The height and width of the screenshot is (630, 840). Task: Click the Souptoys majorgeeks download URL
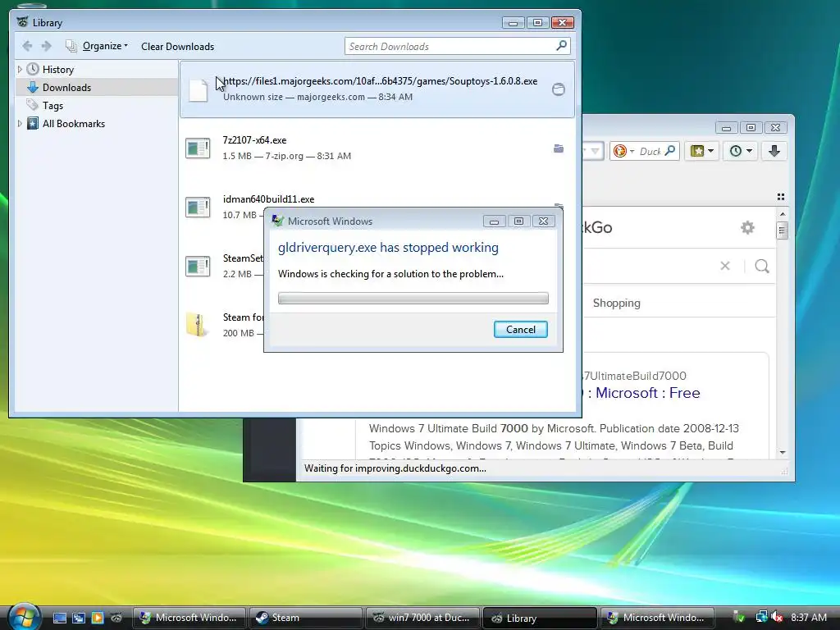coord(380,81)
